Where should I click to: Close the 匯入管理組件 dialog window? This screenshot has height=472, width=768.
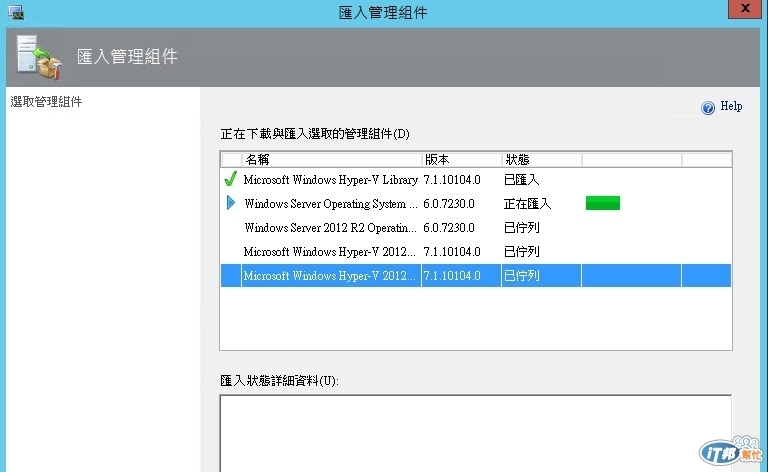click(745, 9)
